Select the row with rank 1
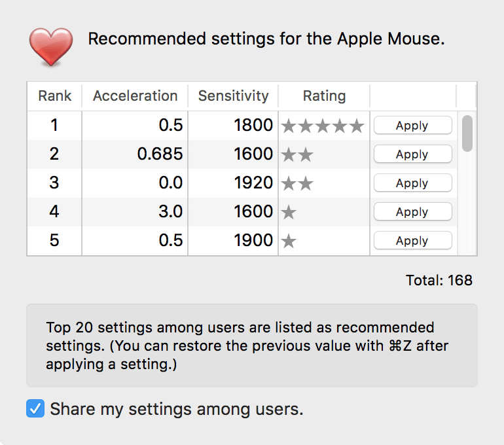 (54, 126)
